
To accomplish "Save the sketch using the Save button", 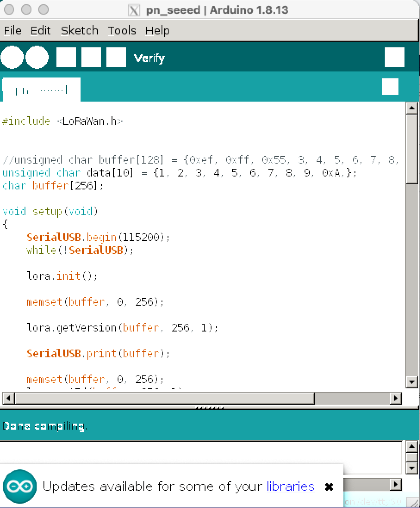I will (116, 58).
